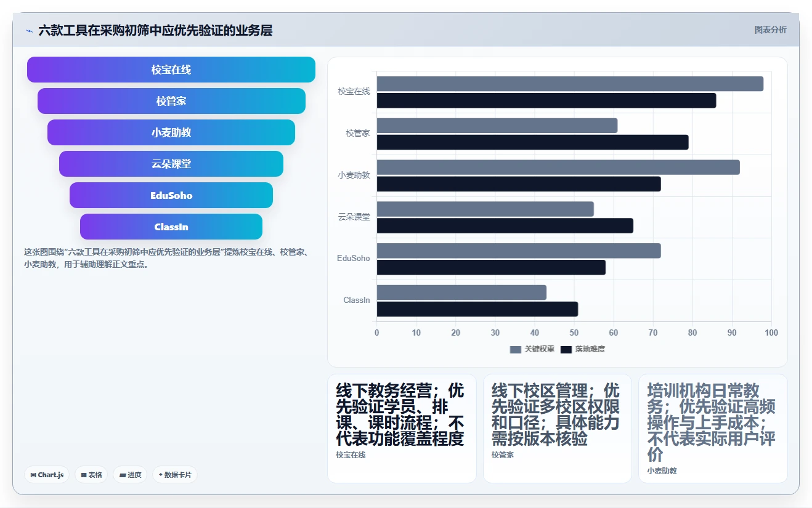812x508 pixels.
Task: Click 校管家 落地难度 dark bar
Action: coord(532,142)
